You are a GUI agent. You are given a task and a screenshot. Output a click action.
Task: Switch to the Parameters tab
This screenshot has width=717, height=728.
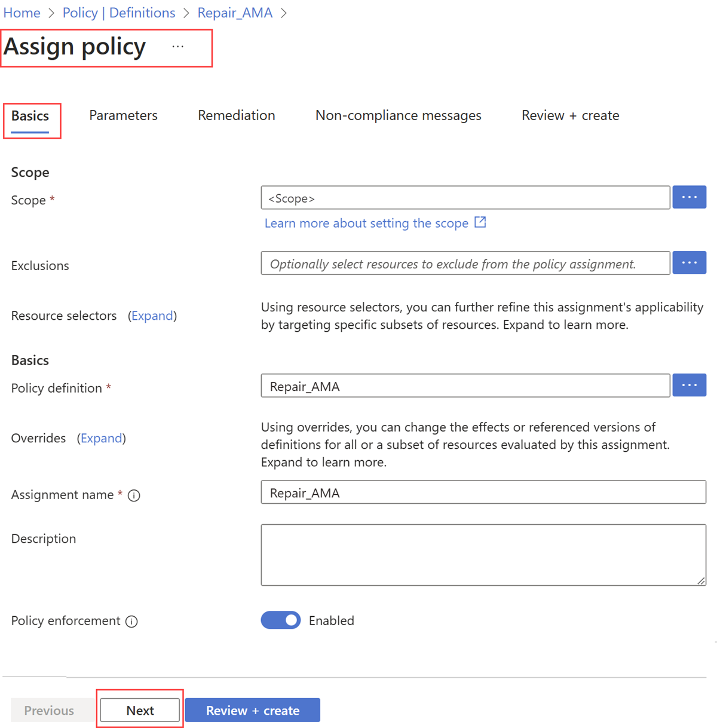point(123,115)
